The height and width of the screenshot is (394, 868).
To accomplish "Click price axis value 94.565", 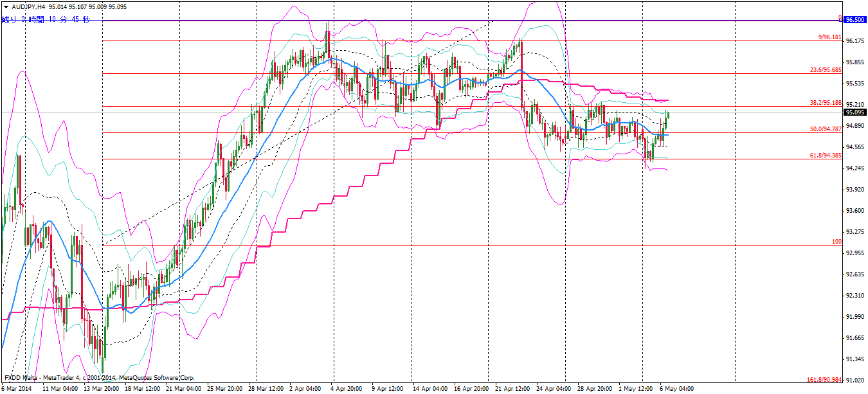I will coord(855,147).
